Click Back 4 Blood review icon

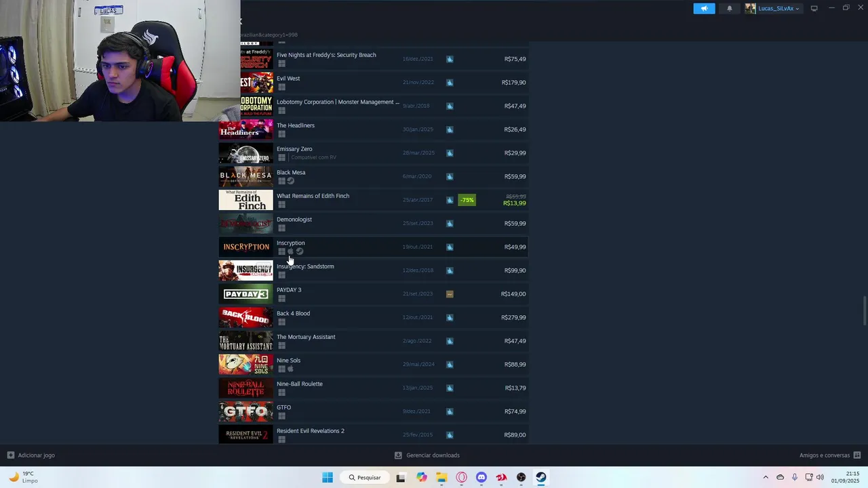tap(450, 317)
